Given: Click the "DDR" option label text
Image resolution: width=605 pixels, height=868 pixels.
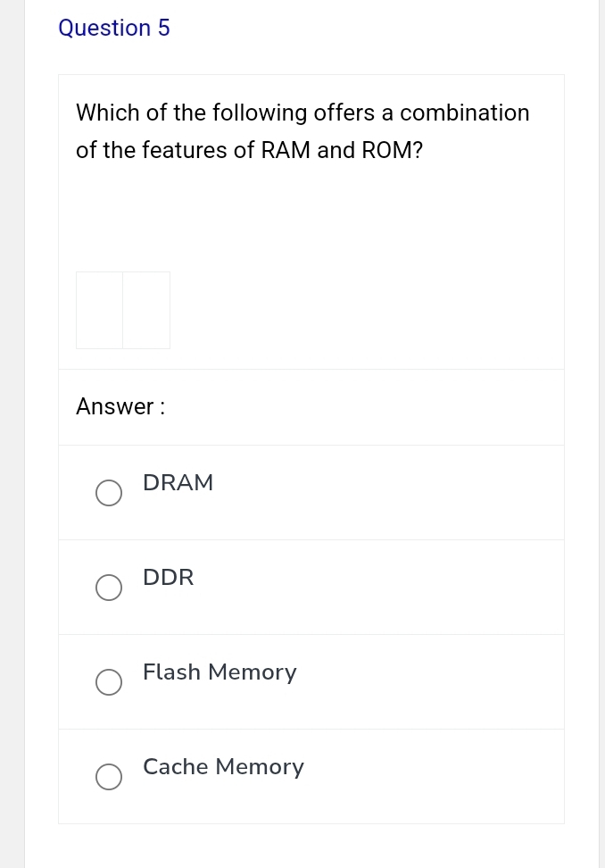Looking at the screenshot, I should click(x=168, y=578).
